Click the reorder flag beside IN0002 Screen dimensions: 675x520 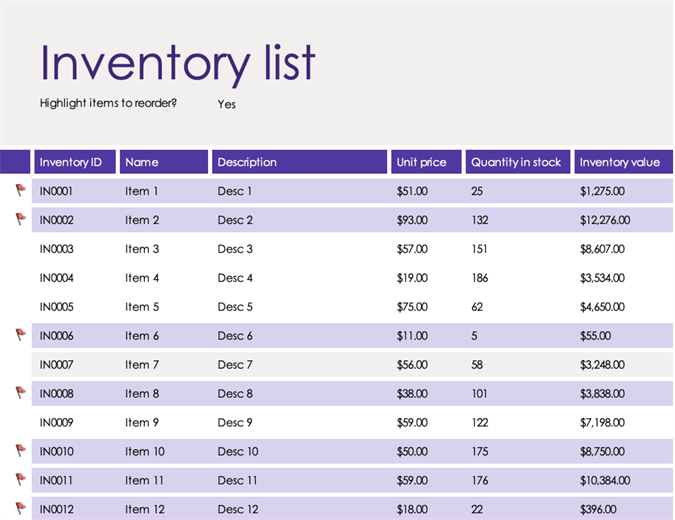[20, 219]
